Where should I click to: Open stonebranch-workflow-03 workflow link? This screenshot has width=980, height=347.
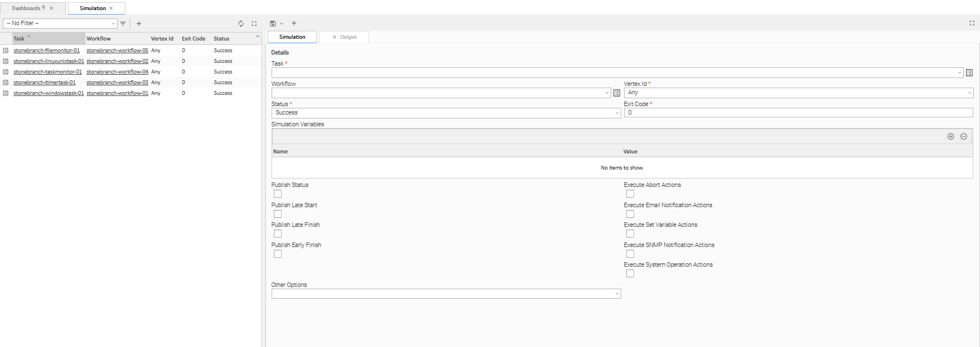[x=118, y=83]
